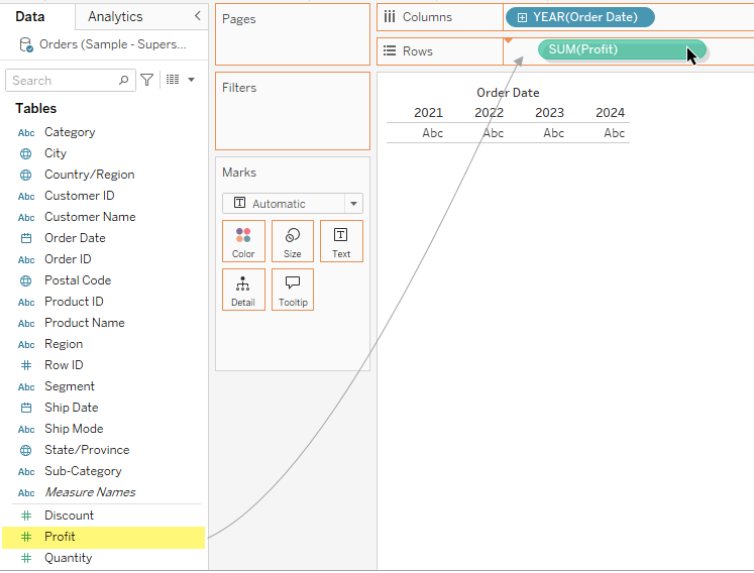The height and width of the screenshot is (573, 754).
Task: Click the calendar icon beside Ship Date
Action: [26, 408]
